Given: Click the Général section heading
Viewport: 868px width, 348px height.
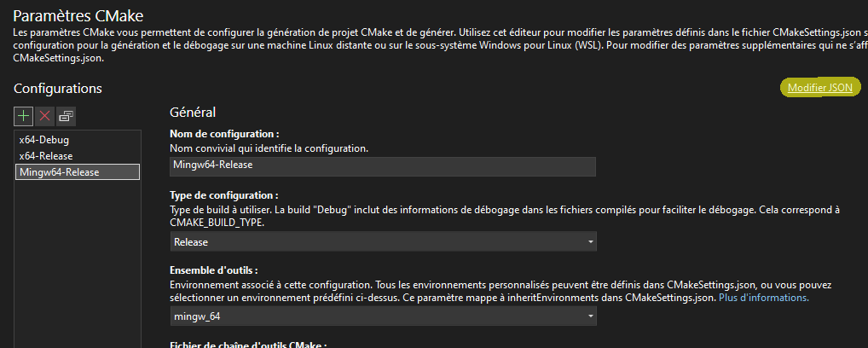Looking at the screenshot, I should pos(193,112).
